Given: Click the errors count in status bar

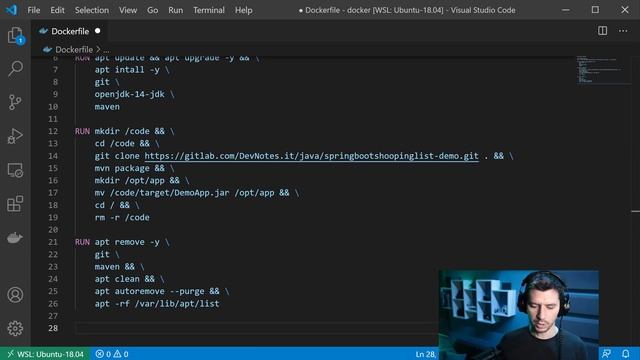Looking at the screenshot, I should tap(103, 354).
